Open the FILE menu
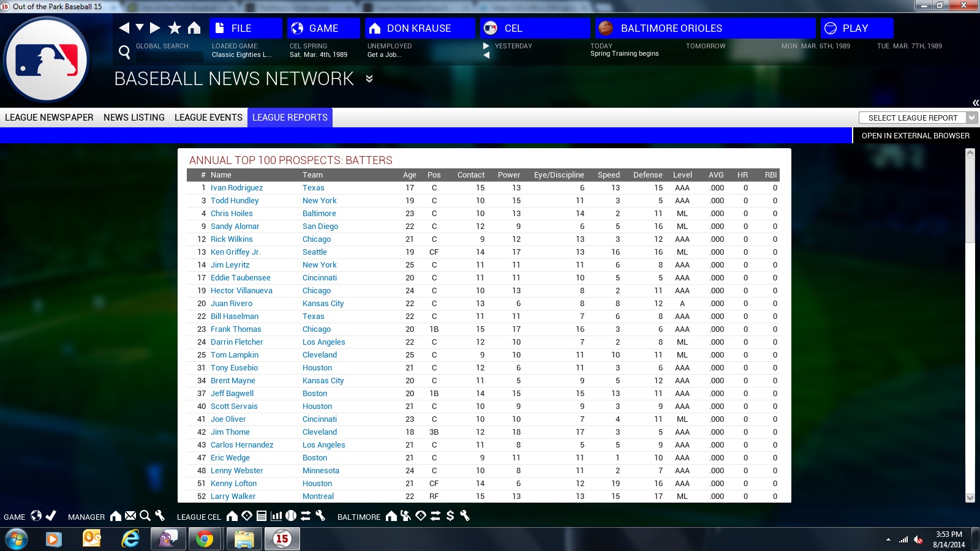Screen dimensions: 980x551 (246, 28)
